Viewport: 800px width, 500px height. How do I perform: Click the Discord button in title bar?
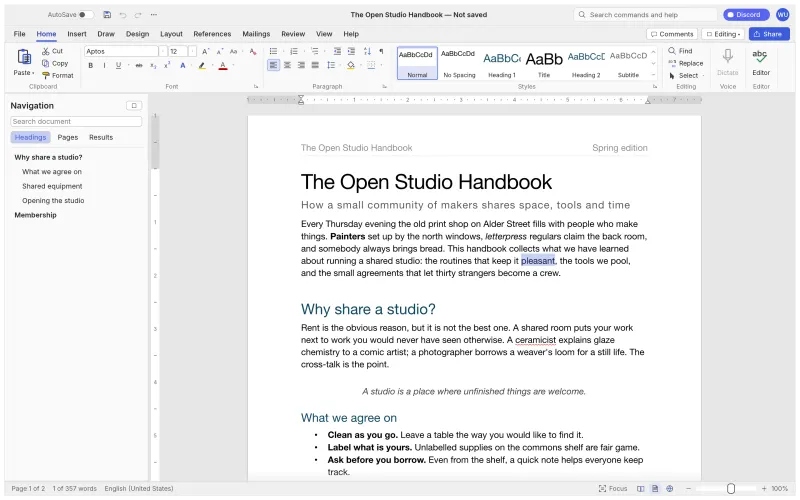(x=746, y=15)
